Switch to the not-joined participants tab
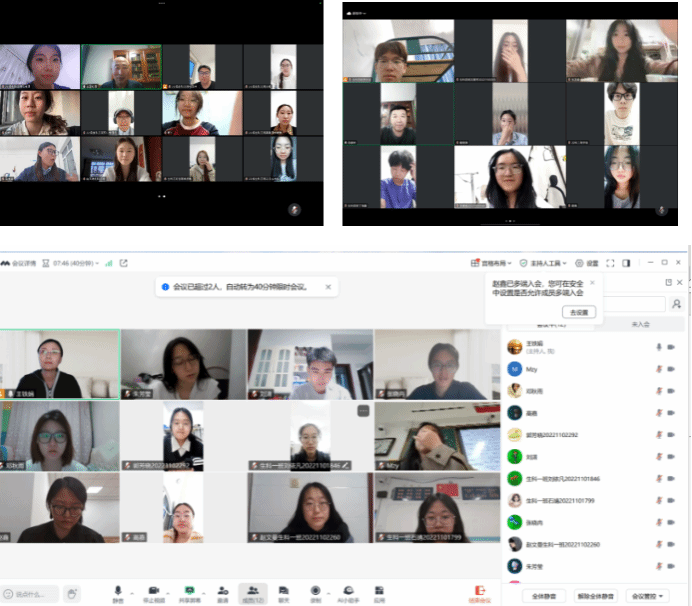 [640, 325]
